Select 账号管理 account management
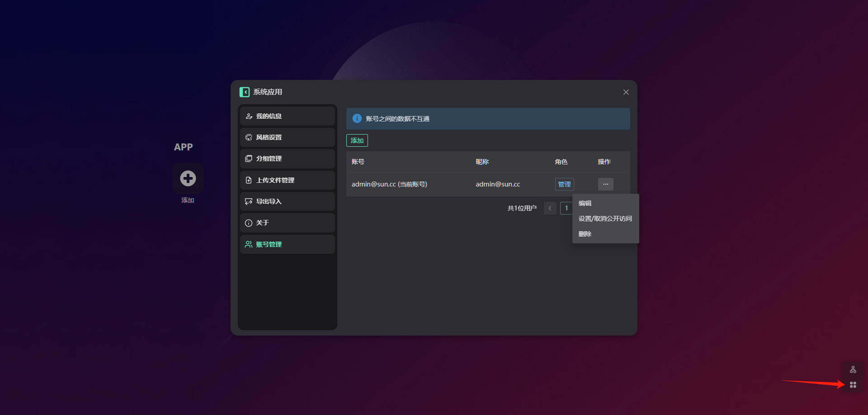The height and width of the screenshot is (415, 868). [287, 244]
